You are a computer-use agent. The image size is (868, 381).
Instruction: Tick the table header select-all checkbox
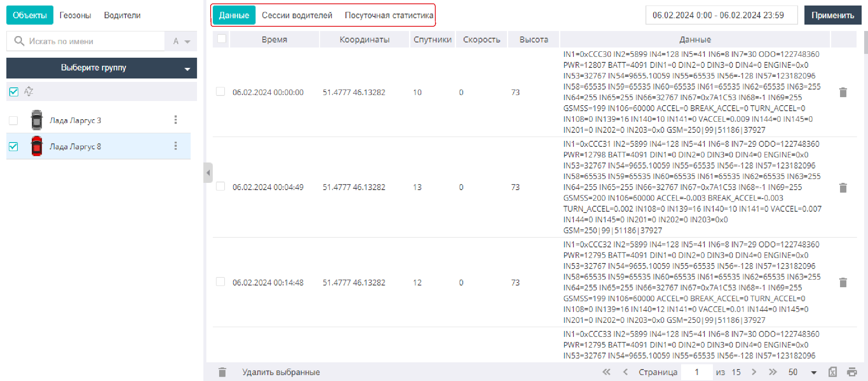pyautogui.click(x=222, y=39)
